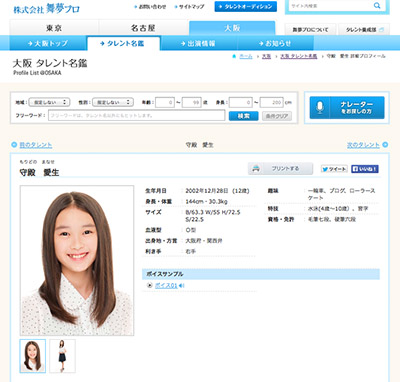Click the microphone icon on narrator banner
The image size is (400, 382).
tap(320, 107)
